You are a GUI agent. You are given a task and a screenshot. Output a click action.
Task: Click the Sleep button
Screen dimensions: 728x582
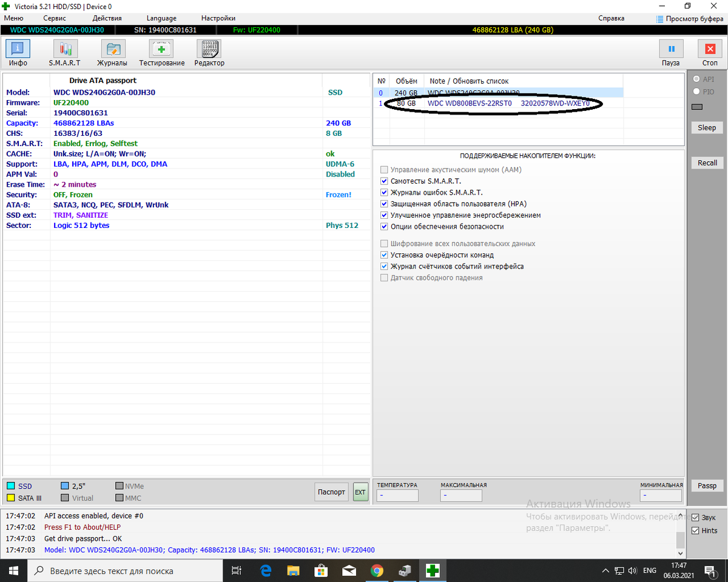click(x=707, y=128)
